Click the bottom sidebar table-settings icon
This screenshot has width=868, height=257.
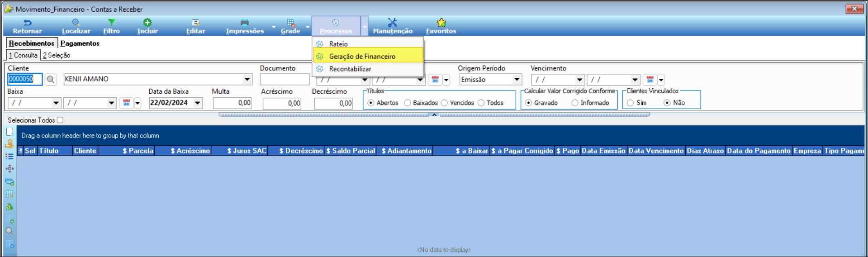click(x=9, y=244)
